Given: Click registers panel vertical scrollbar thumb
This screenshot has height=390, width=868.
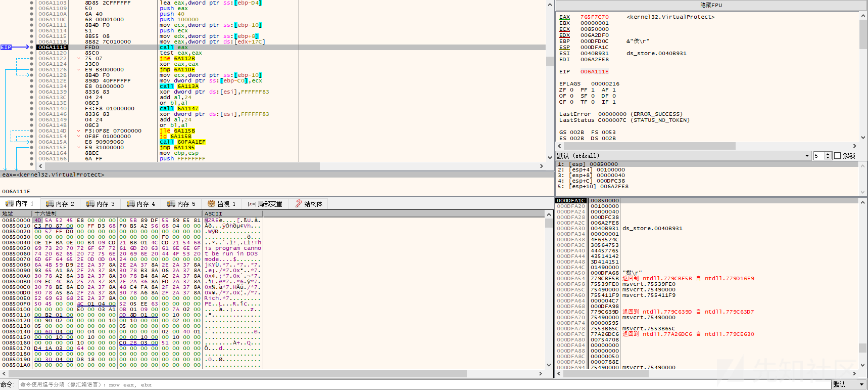Looking at the screenshot, I should click(863, 34).
